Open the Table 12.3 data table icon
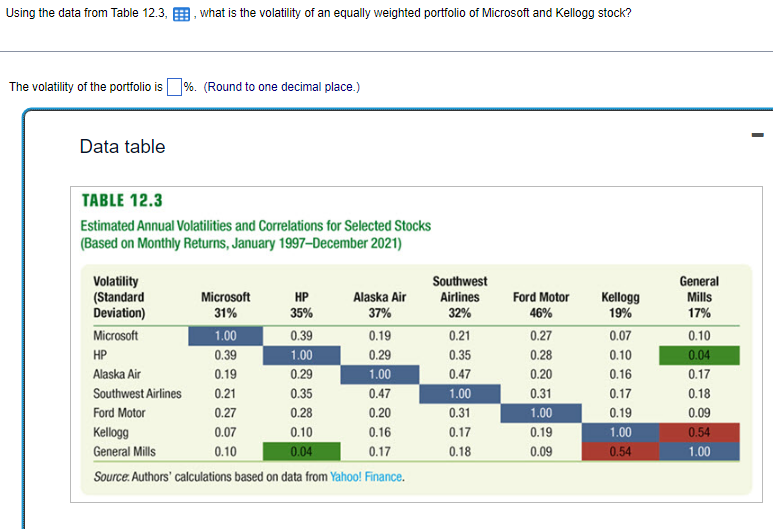The image size is (773, 529). (181, 14)
